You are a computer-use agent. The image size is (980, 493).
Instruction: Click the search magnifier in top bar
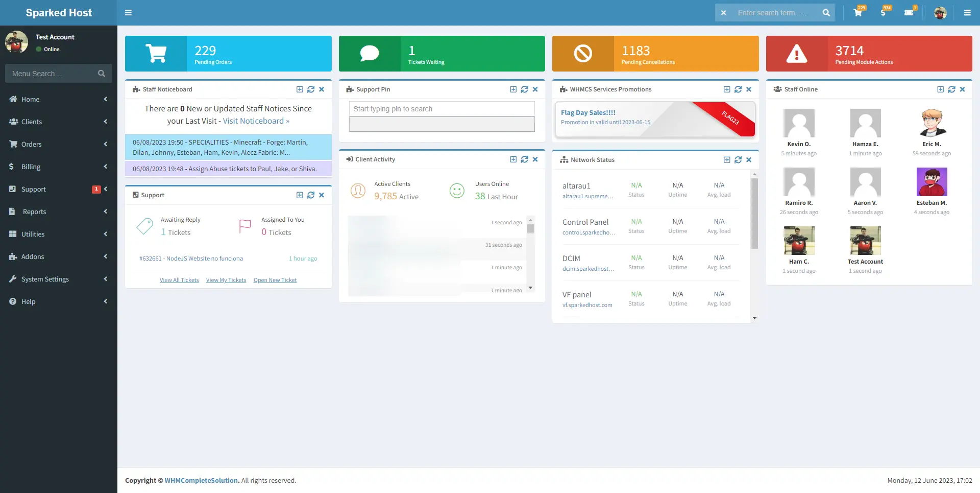pyautogui.click(x=826, y=13)
